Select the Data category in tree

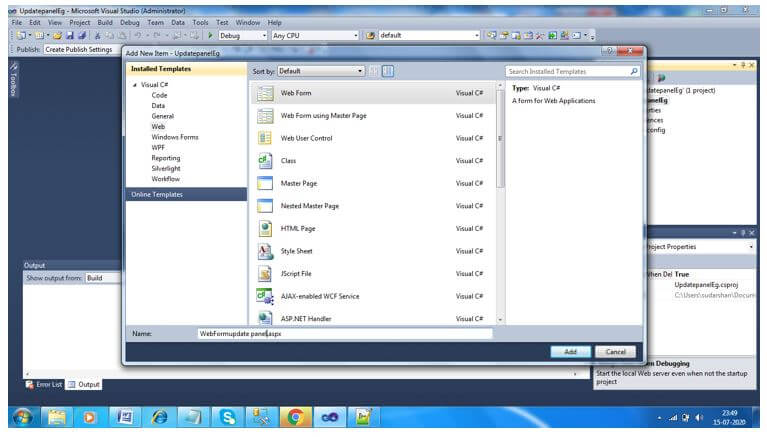[158, 106]
